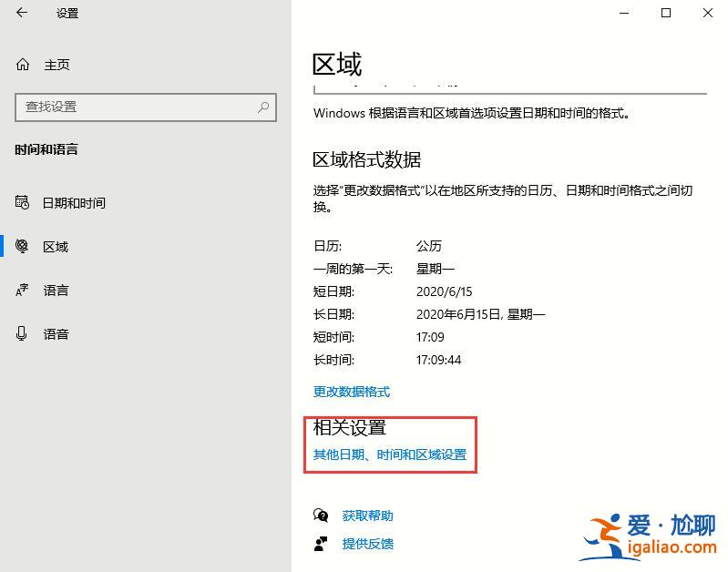This screenshot has width=728, height=572.
Task: Click the 区域格式数据 heading
Action: [367, 159]
